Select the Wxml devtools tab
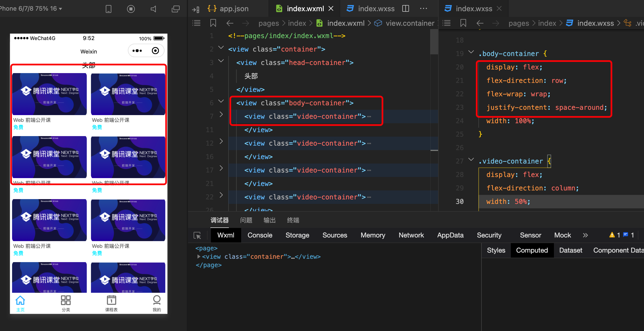The height and width of the screenshot is (331, 644). tap(226, 235)
